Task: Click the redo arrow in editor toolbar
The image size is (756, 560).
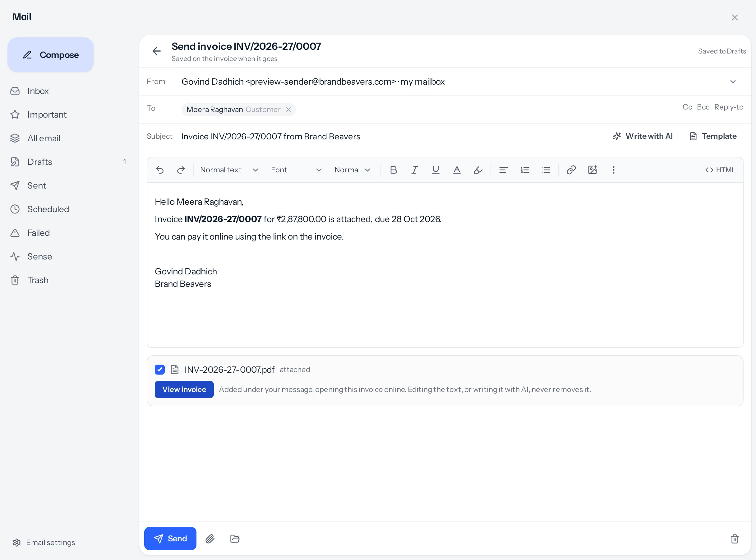Action: pyautogui.click(x=181, y=170)
